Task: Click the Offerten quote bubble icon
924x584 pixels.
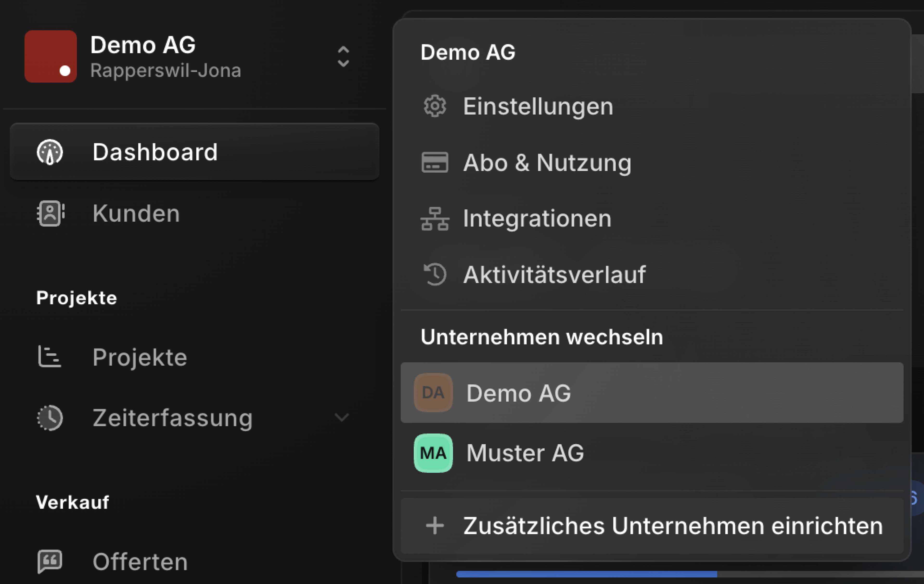Action: pos(50,561)
